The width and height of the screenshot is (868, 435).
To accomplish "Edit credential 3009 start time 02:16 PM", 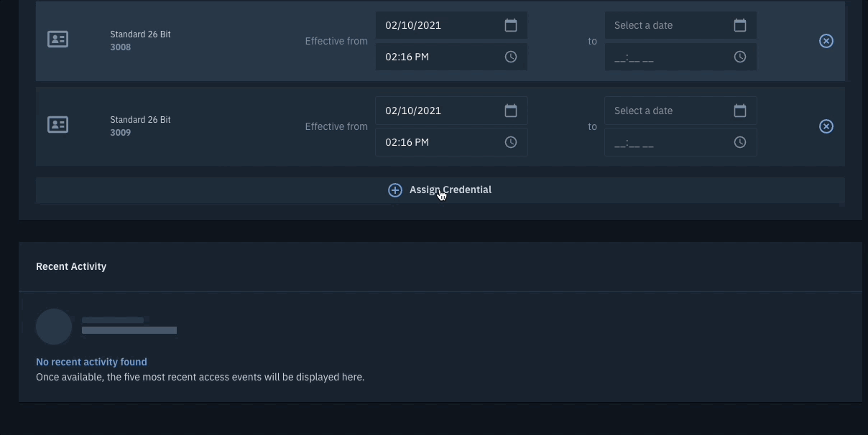I will point(451,142).
